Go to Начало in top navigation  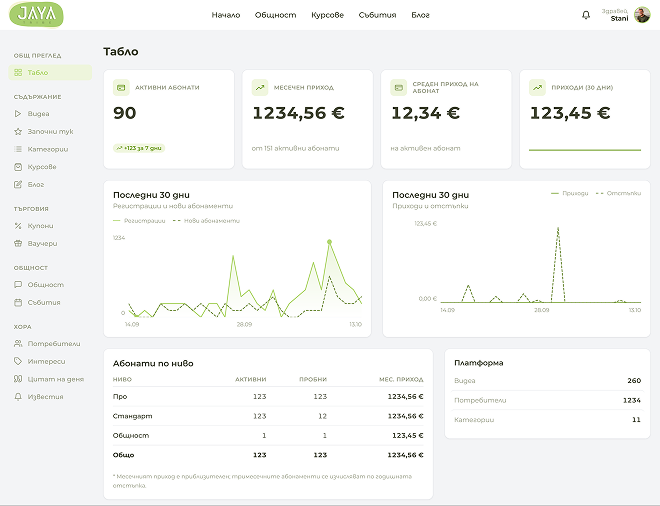coord(226,15)
